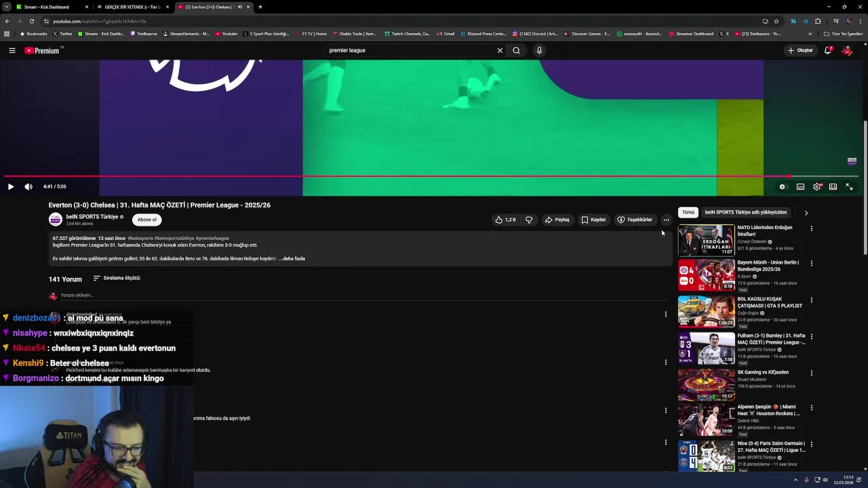Mute the video with the speaker icon
868x488 pixels.
tap(28, 186)
